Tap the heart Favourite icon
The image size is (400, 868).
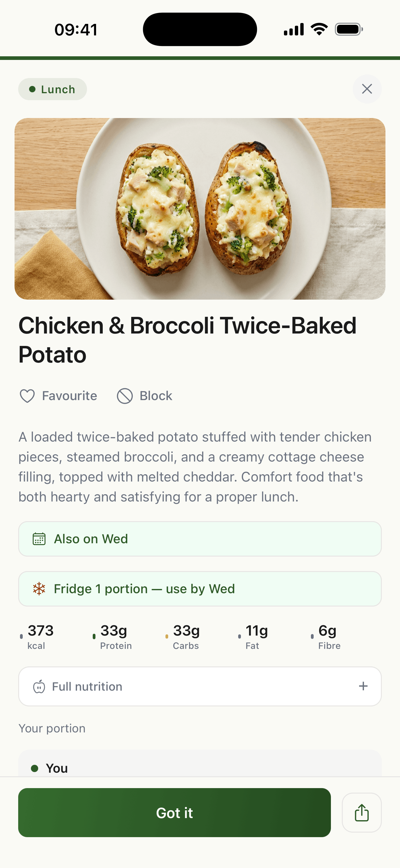[27, 396]
